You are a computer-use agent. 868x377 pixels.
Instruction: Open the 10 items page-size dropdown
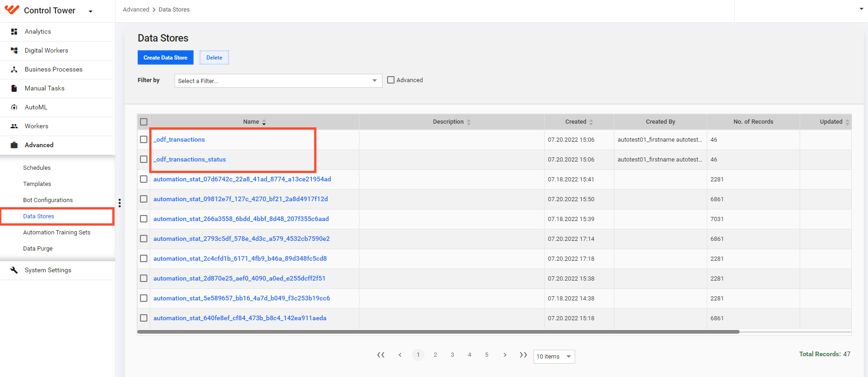554,357
